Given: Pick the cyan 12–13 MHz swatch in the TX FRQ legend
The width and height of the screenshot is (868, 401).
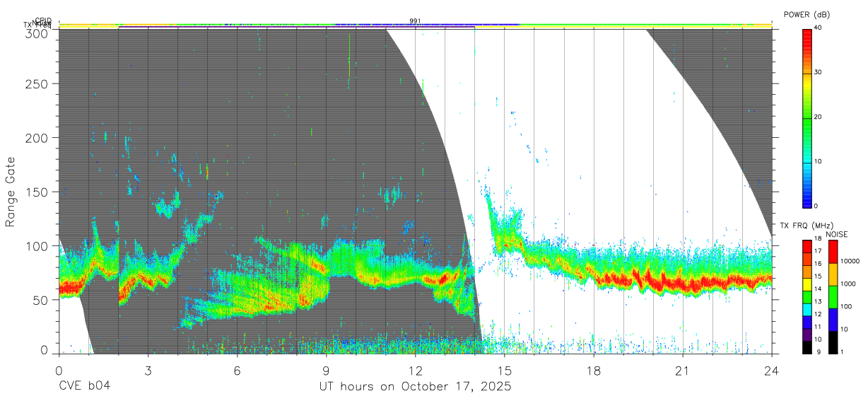Looking at the screenshot, I should click(x=807, y=308).
